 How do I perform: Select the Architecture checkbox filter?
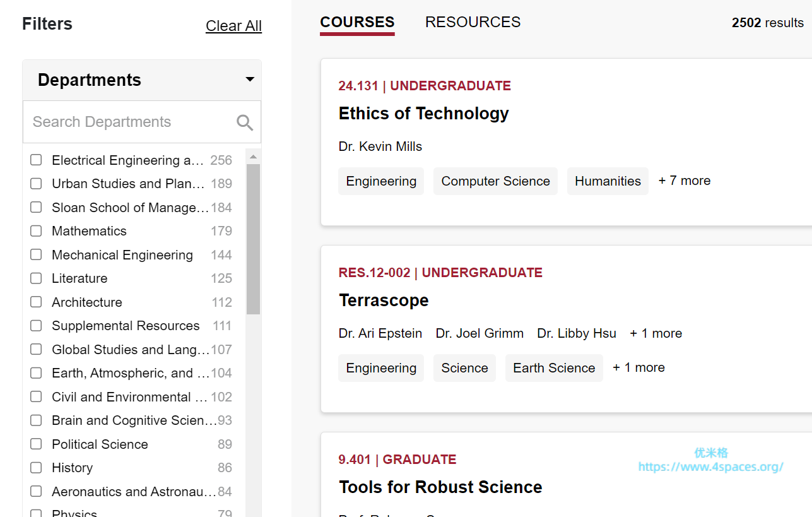pos(37,302)
